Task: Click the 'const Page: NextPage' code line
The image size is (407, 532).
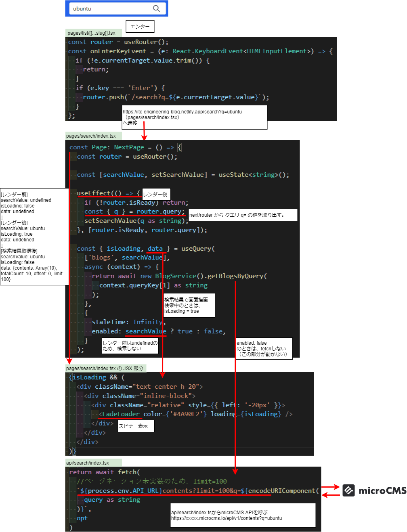Action: point(126,147)
